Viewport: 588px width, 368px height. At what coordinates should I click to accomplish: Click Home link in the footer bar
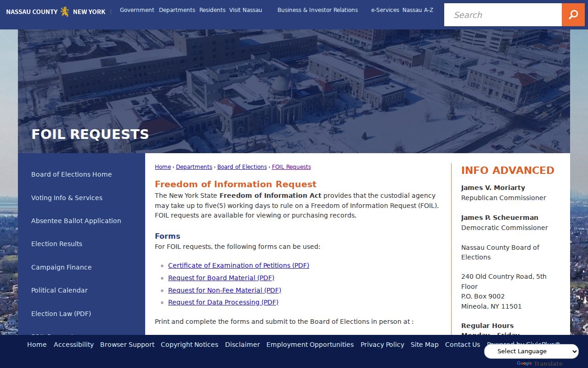click(37, 345)
